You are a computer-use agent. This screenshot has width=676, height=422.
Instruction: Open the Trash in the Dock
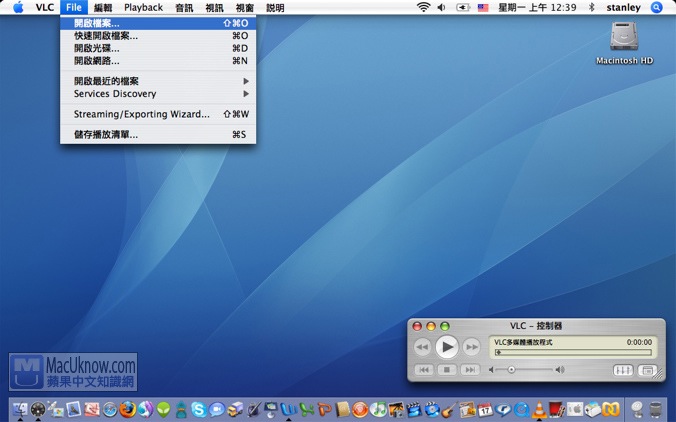[655, 409]
